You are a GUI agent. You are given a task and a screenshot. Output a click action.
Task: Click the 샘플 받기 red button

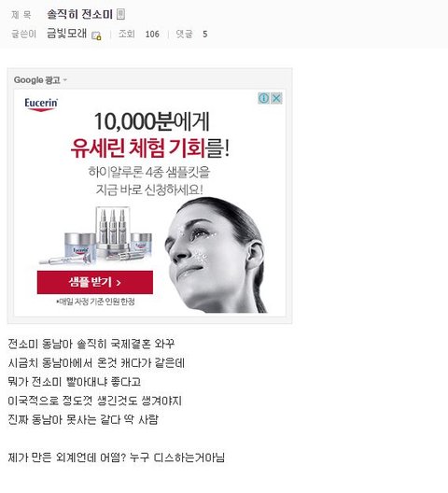(95, 282)
